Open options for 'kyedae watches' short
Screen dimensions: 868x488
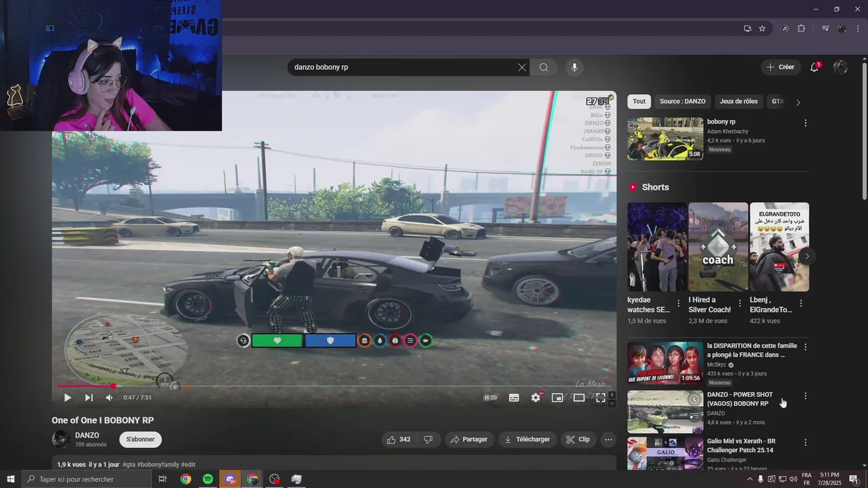click(678, 303)
